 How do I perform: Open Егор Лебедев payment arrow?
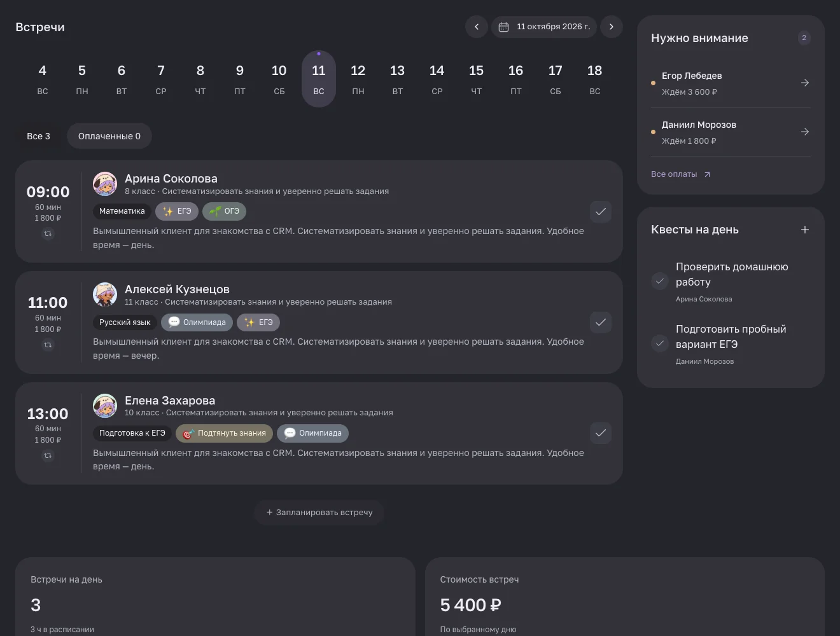pyautogui.click(x=805, y=83)
